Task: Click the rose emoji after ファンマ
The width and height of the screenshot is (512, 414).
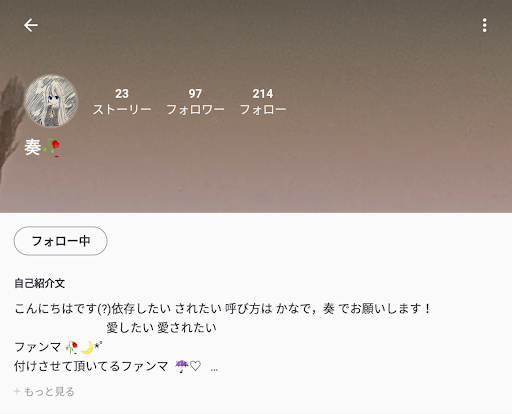Action: pyautogui.click(x=72, y=347)
